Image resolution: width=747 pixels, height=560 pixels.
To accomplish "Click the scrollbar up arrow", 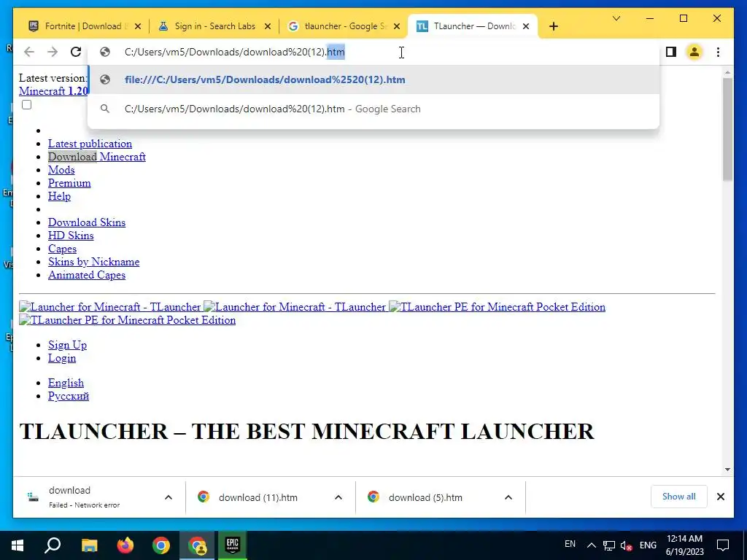I will 727,72.
